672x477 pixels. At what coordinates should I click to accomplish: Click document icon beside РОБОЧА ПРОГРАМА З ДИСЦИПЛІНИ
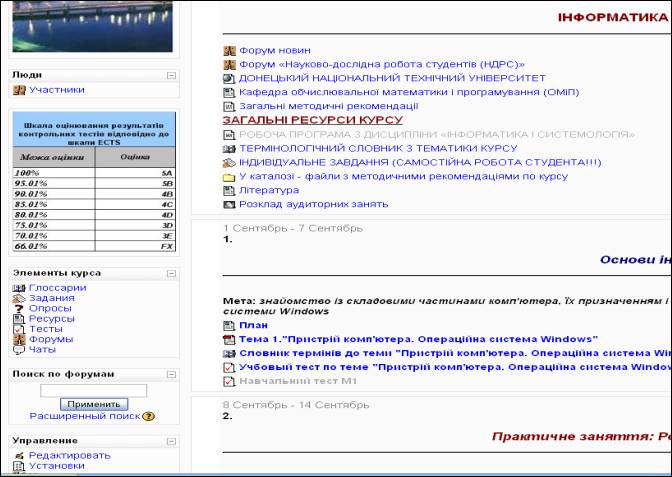point(230,135)
